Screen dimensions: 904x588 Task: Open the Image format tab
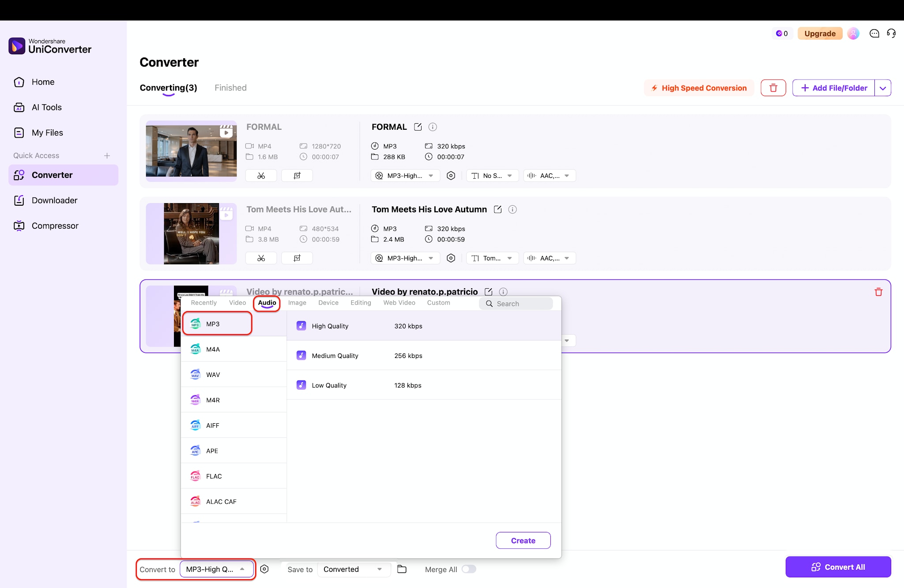(297, 303)
